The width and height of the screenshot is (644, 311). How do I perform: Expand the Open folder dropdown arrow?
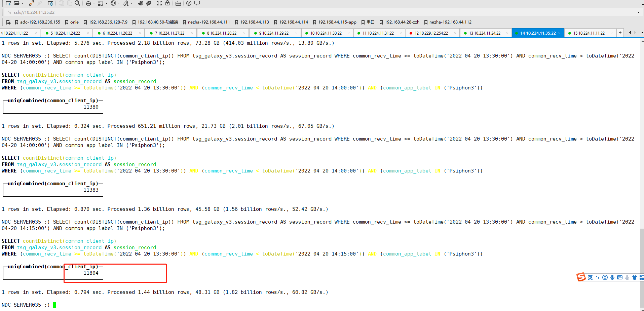point(22,3)
